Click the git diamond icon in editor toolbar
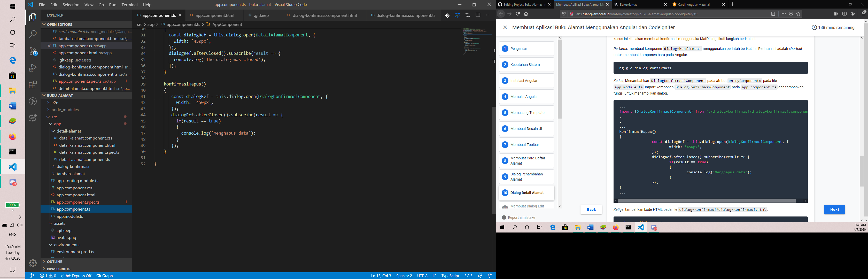Viewport: 868px width, 279px height. (447, 15)
